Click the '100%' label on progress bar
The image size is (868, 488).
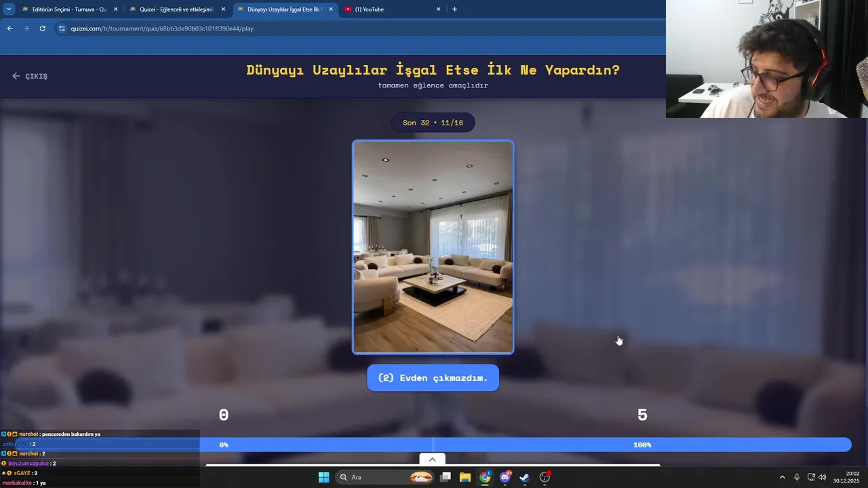pos(642,445)
